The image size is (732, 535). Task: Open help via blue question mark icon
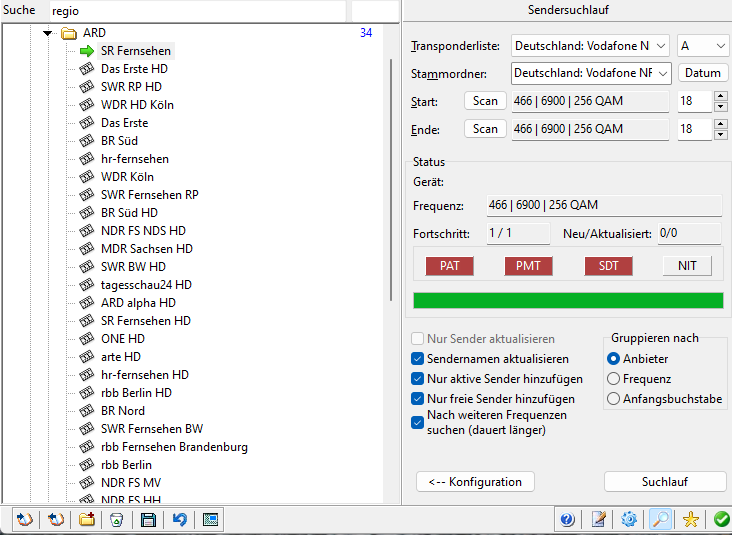click(567, 519)
